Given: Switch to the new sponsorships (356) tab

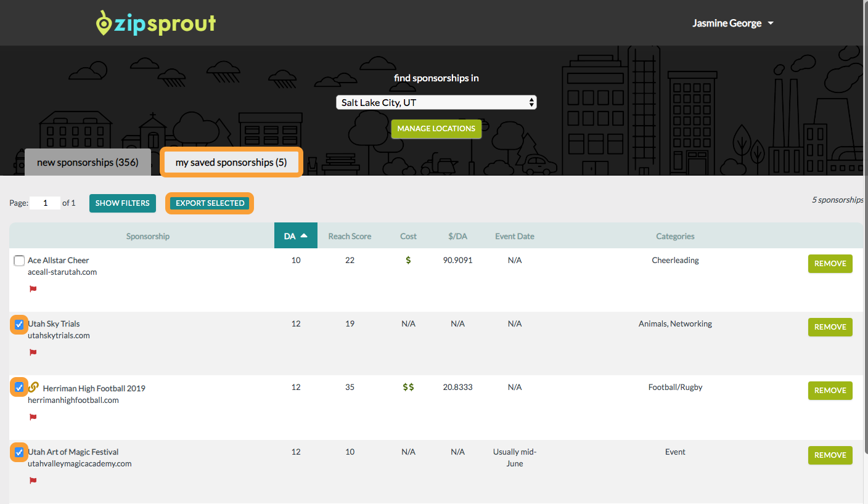Looking at the screenshot, I should tap(88, 163).
